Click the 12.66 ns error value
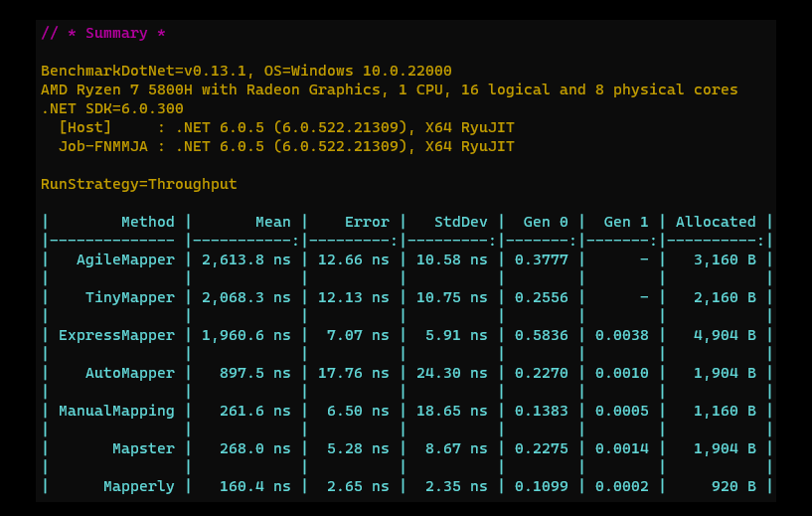 click(x=353, y=259)
